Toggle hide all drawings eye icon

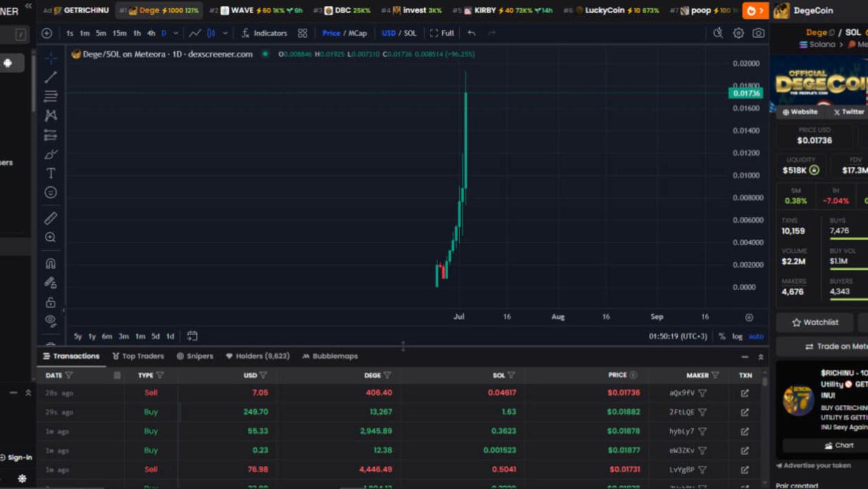click(x=50, y=321)
